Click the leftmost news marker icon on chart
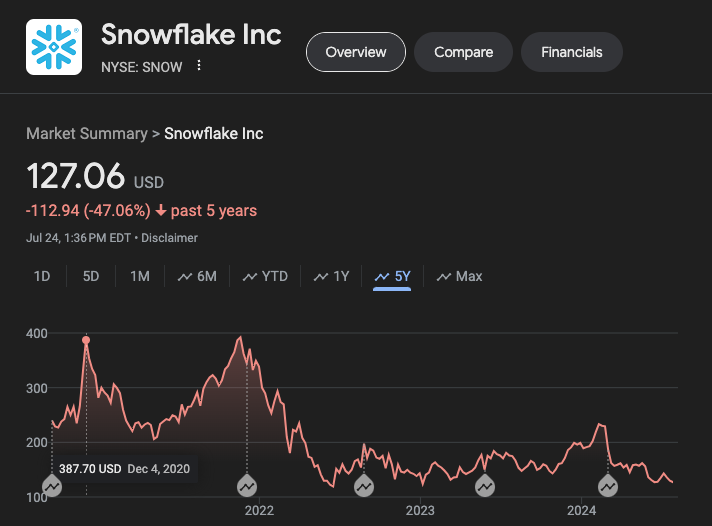This screenshot has width=712, height=526. (x=52, y=487)
